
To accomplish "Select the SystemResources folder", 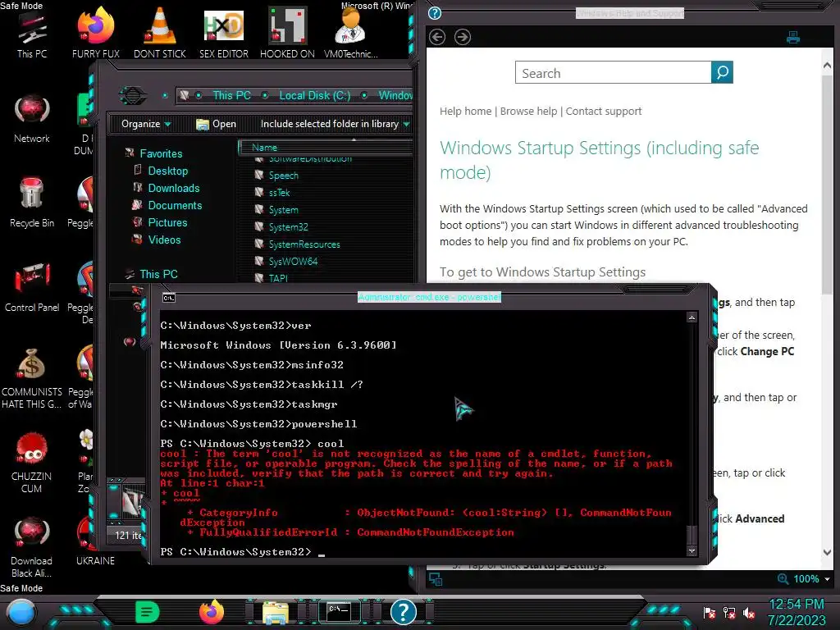I will pos(304,244).
